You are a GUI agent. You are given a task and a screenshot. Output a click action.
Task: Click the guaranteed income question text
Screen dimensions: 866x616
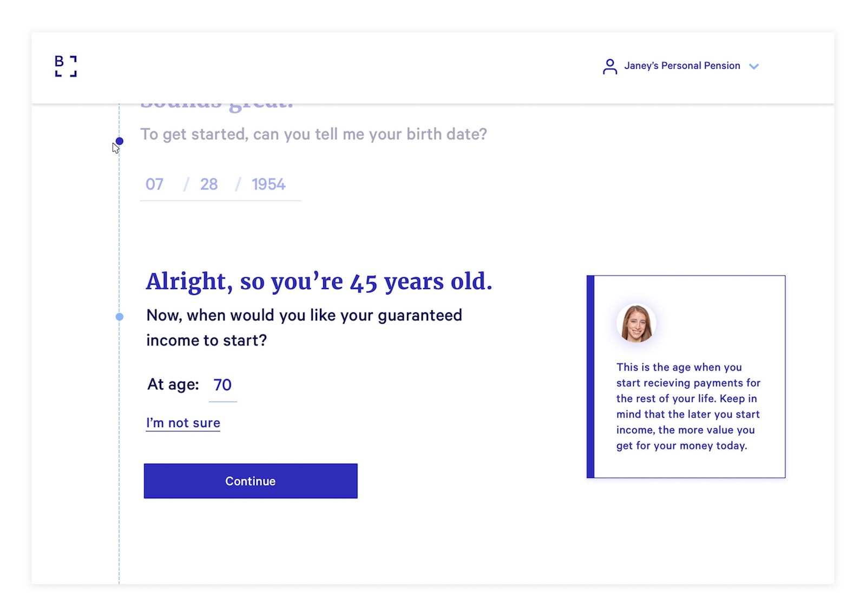[304, 327]
